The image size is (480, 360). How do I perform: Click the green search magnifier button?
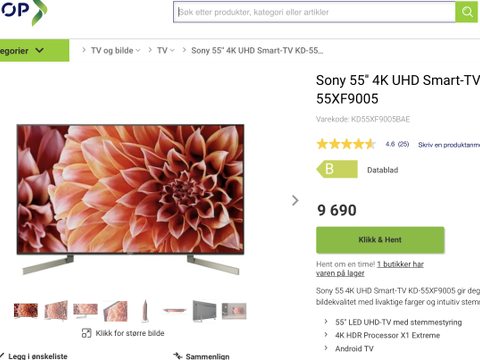tap(467, 12)
